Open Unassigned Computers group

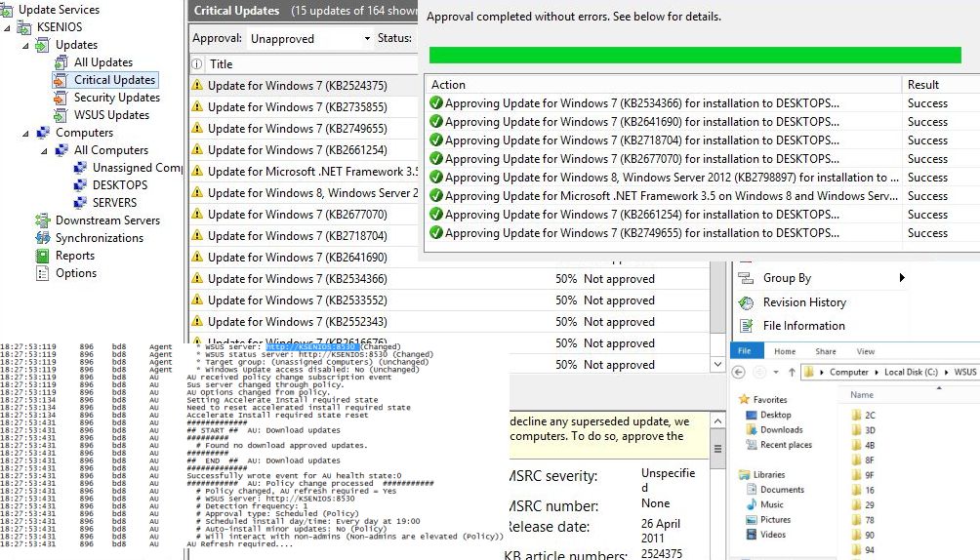(x=138, y=168)
